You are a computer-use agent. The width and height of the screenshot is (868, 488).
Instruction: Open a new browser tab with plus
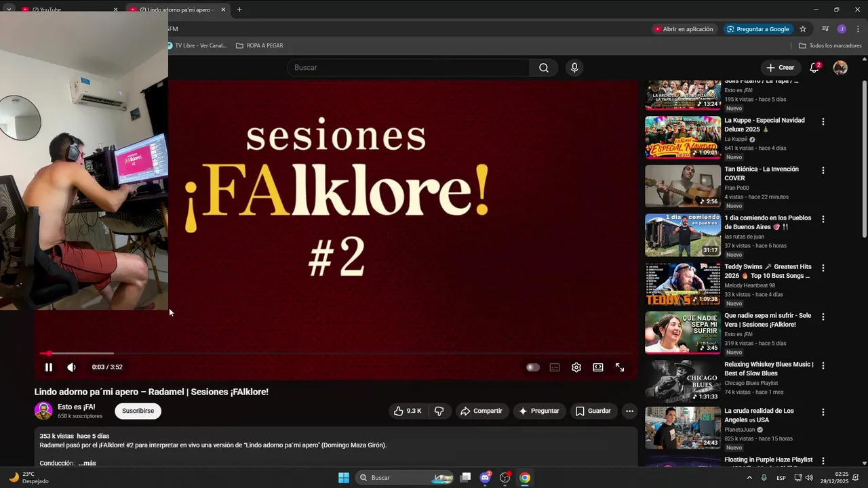click(239, 9)
